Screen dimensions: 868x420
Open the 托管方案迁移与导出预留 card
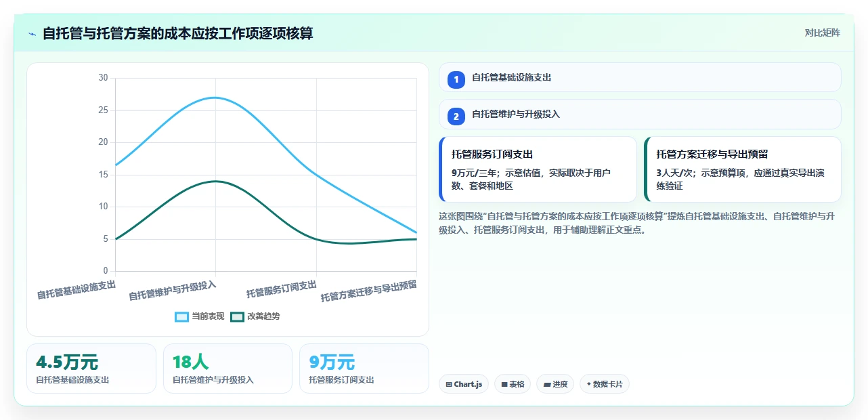pyautogui.click(x=742, y=169)
